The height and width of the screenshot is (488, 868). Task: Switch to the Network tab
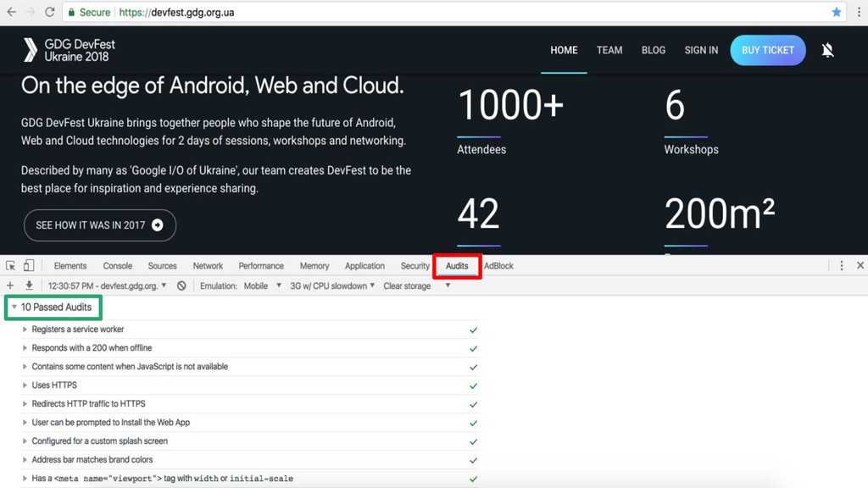coord(208,265)
